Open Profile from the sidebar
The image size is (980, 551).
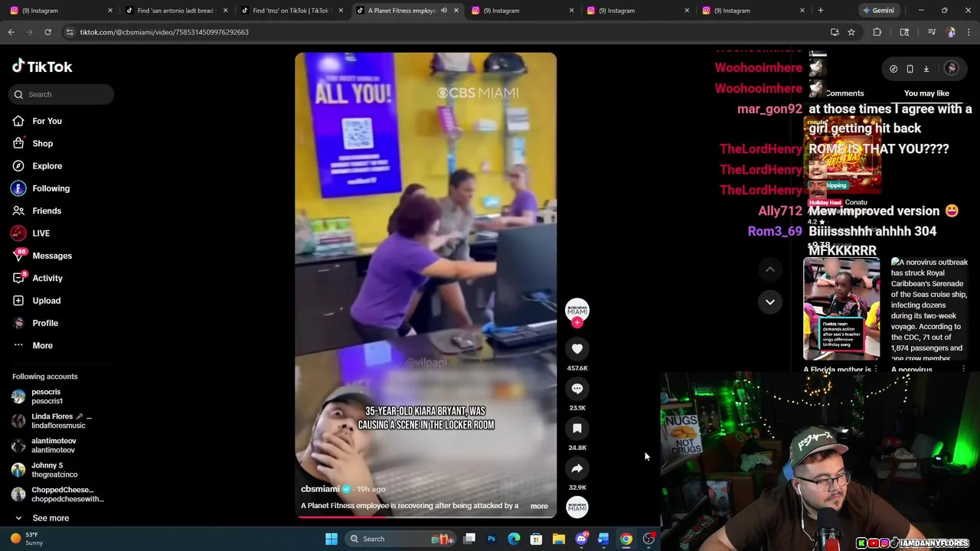point(44,323)
